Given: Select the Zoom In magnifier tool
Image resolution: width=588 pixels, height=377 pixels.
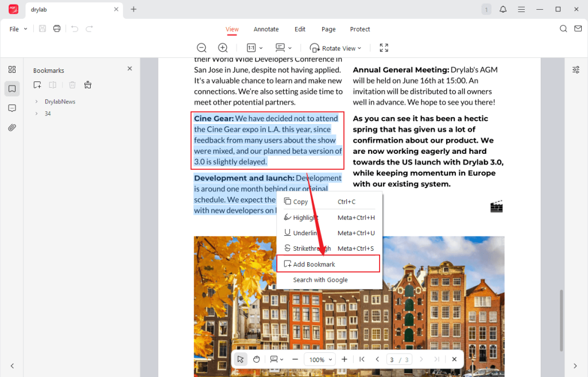Looking at the screenshot, I should pyautogui.click(x=222, y=48).
